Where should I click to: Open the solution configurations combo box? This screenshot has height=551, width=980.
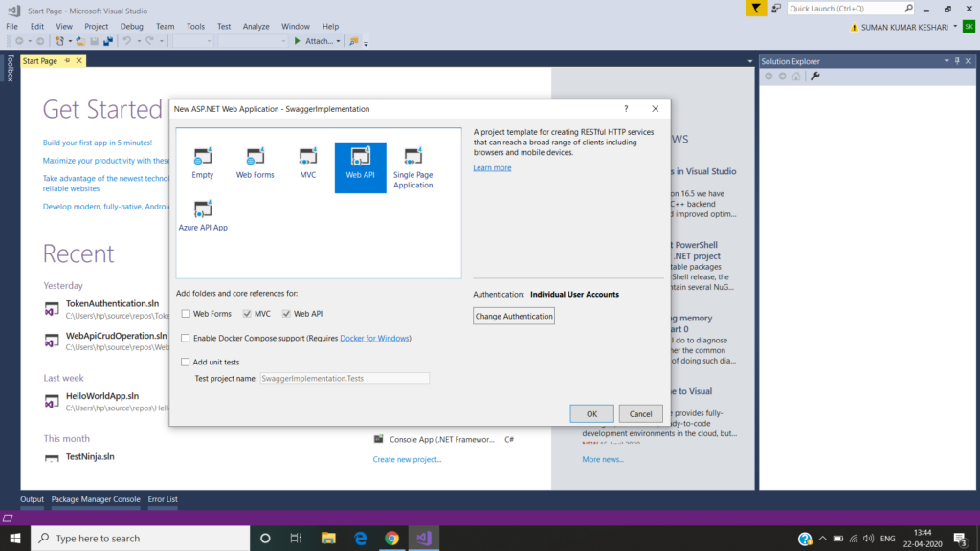[192, 41]
